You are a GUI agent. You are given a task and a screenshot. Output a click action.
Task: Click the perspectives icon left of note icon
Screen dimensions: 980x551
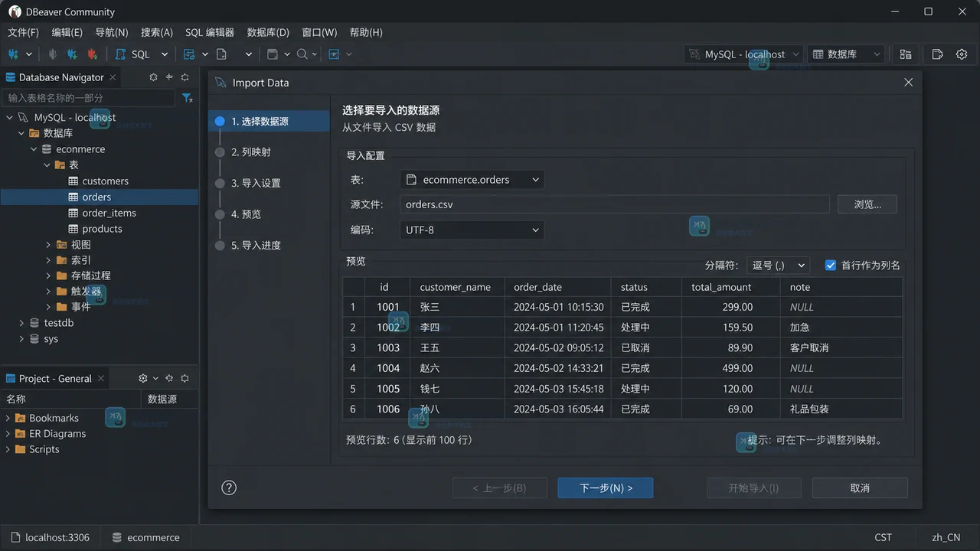[906, 54]
